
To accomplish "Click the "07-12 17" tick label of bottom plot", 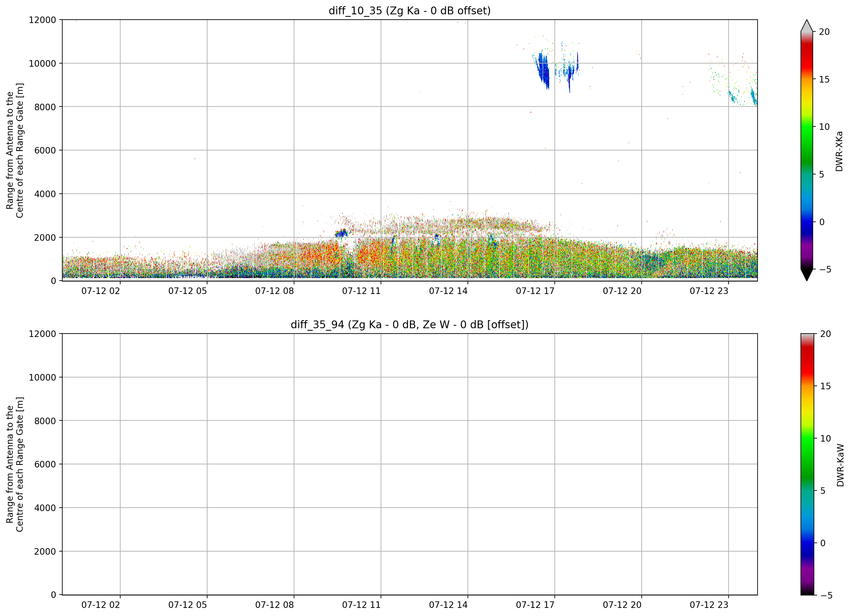I will coord(535,605).
